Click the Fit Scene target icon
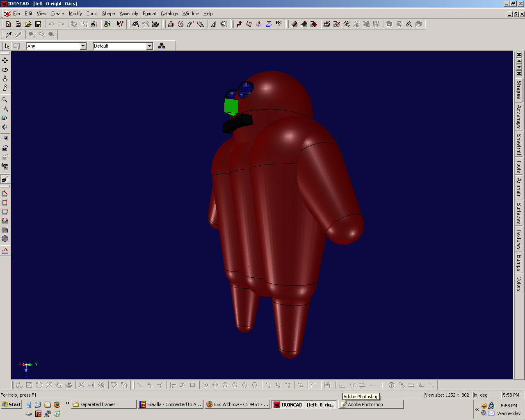Image resolution: width=525 pixels, height=420 pixels. pyautogui.click(x=5, y=127)
